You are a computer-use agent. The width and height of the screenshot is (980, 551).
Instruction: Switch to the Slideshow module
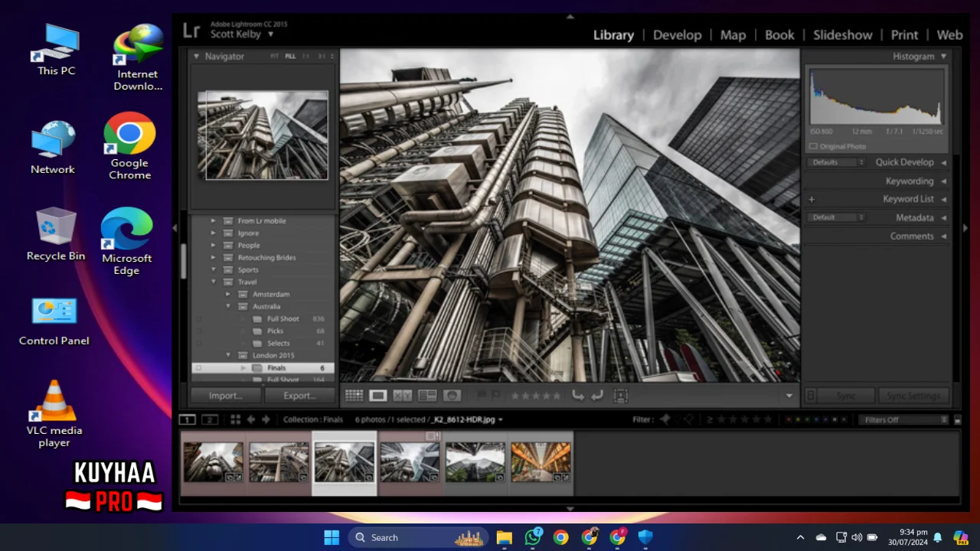842,35
